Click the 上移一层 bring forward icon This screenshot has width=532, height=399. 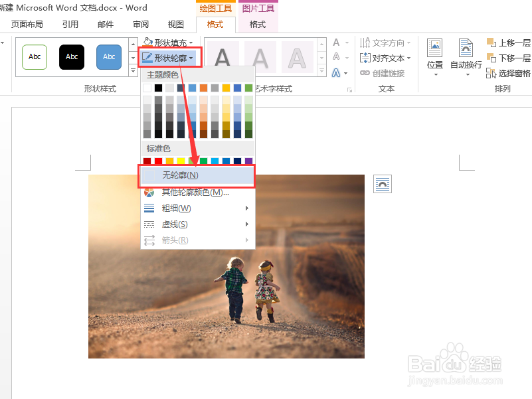pyautogui.click(x=508, y=41)
